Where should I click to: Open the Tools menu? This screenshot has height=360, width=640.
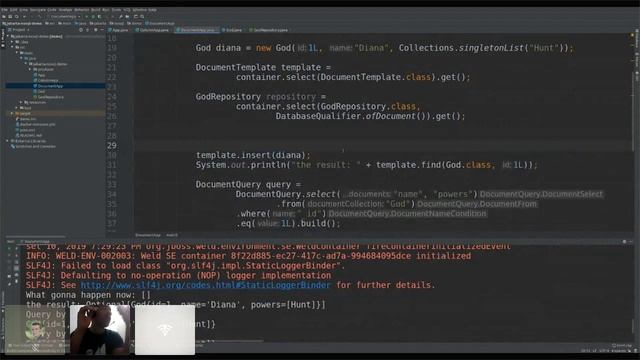point(116,10)
